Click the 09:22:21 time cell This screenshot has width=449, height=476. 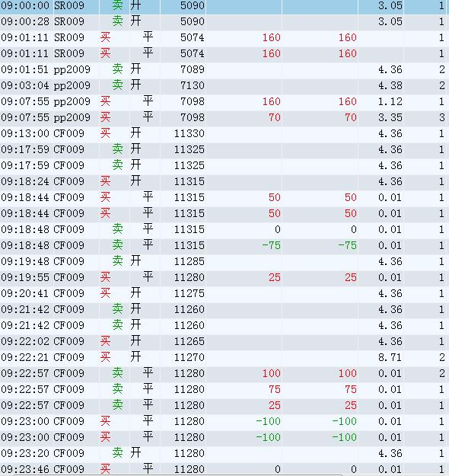pos(25,357)
